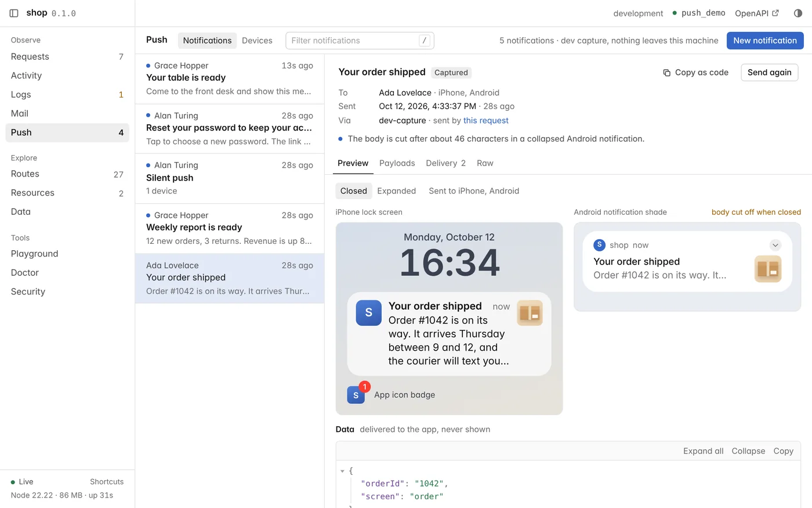The width and height of the screenshot is (812, 508).
Task: Open Doctor in the sidebar
Action: [x=67, y=273]
